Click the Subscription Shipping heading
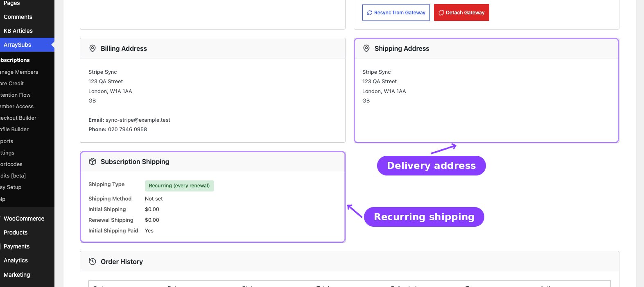The image size is (644, 287). click(x=135, y=162)
